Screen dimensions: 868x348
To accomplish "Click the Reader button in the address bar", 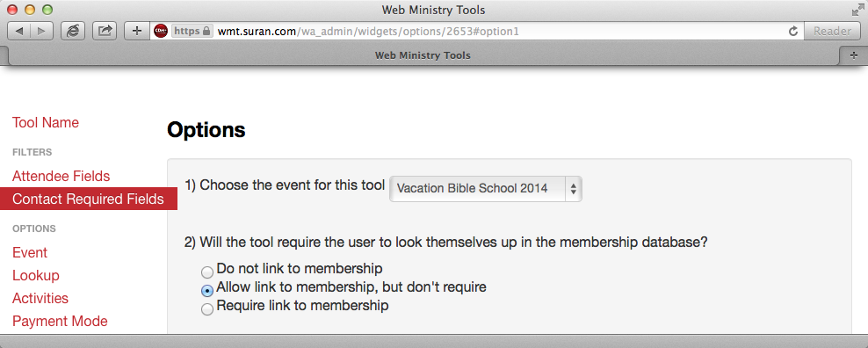I will 832,31.
